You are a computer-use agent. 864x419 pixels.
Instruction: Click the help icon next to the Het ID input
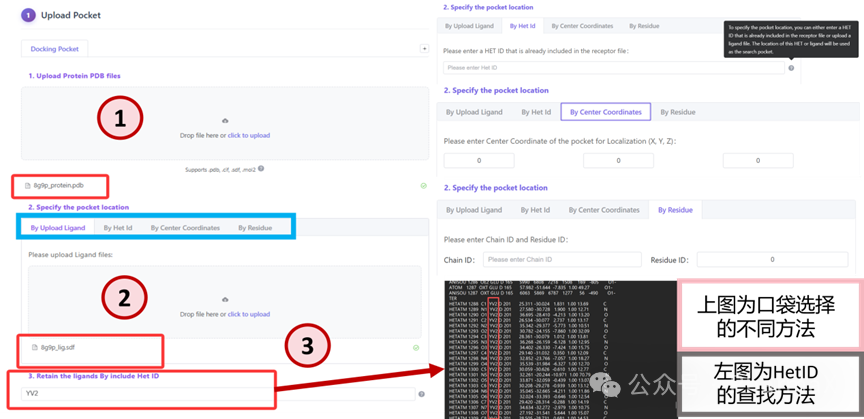(x=791, y=68)
